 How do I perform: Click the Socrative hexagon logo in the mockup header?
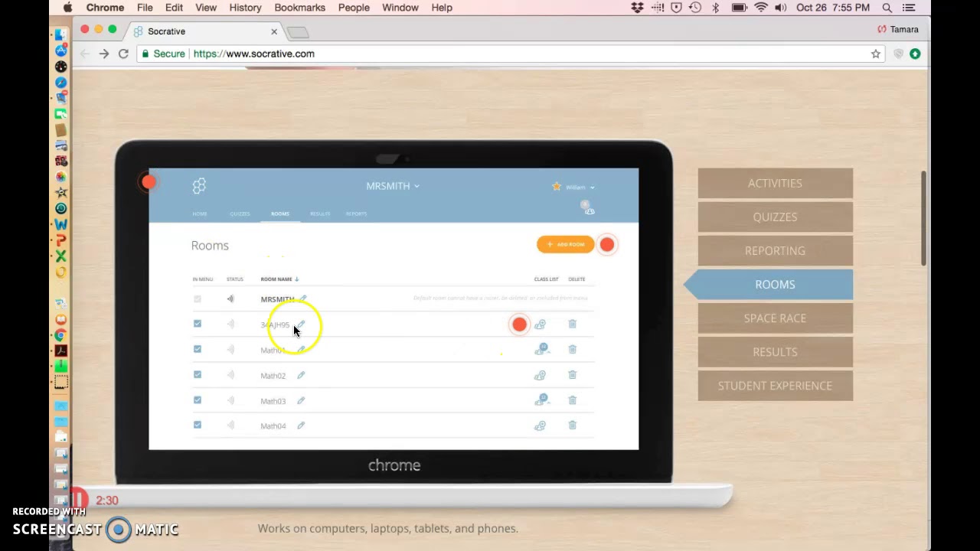coord(199,186)
